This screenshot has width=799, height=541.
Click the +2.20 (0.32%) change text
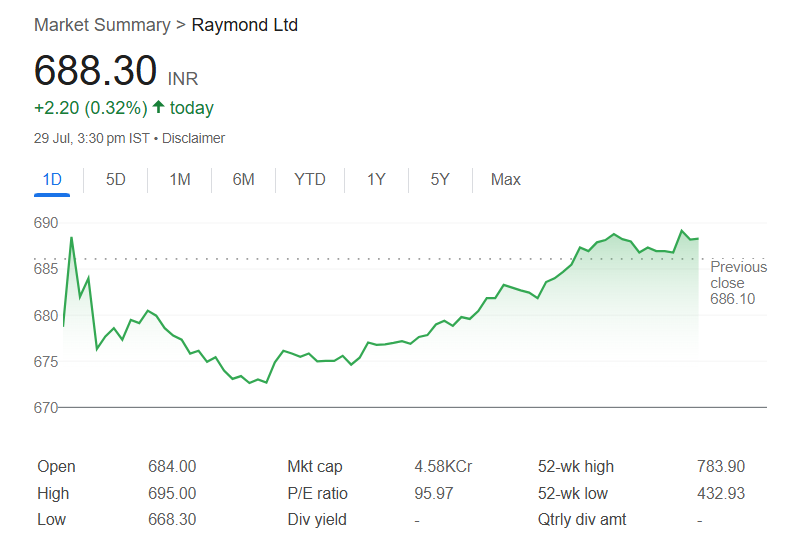pos(91,108)
